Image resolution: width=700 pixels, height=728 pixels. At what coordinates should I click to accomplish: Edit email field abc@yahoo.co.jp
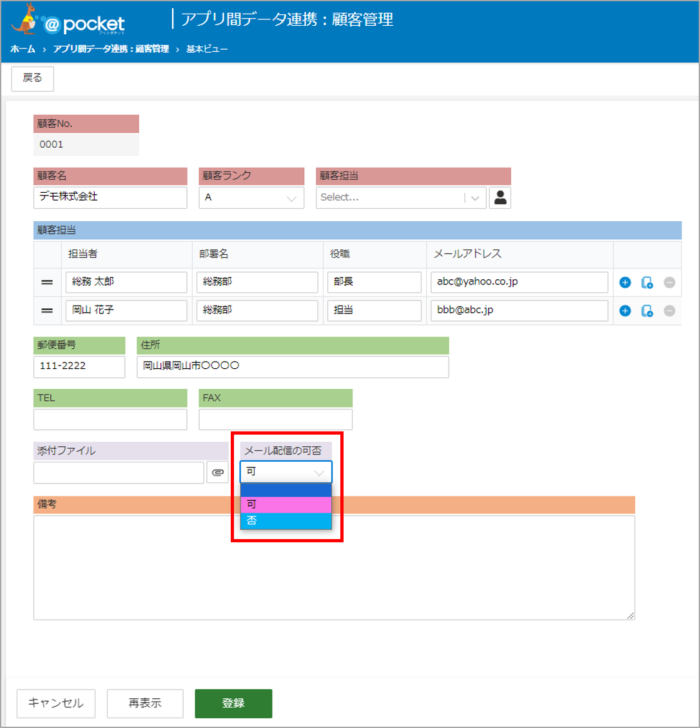519,282
